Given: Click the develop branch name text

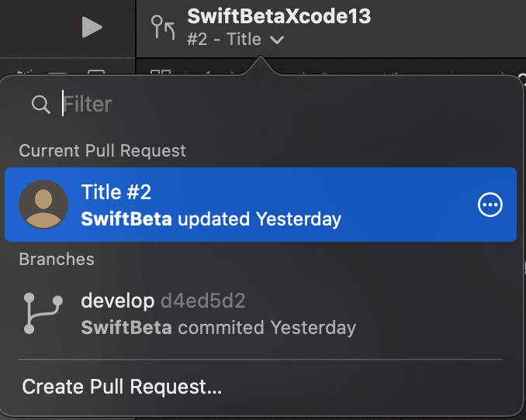Looking at the screenshot, I should tap(118, 301).
